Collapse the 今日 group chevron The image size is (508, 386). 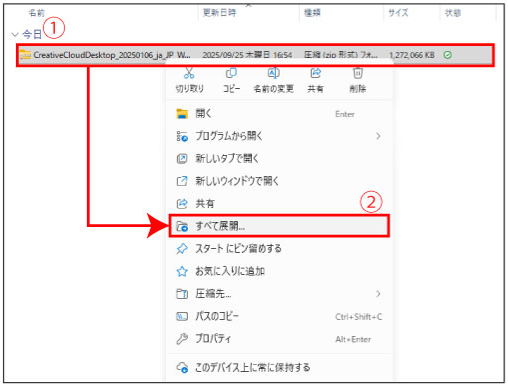[x=15, y=34]
